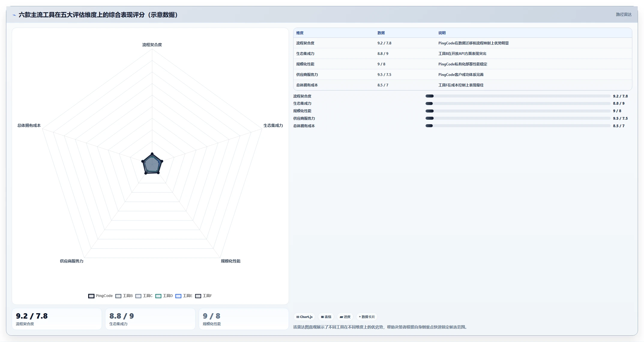The image size is (644, 342).
Task: Click the page title 六款主流工具…综合表现评分
Action: [x=98, y=15]
